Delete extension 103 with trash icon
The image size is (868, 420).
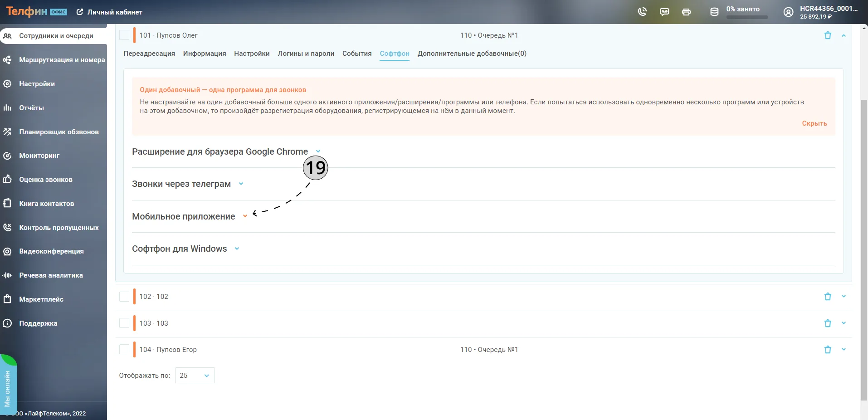click(x=828, y=323)
